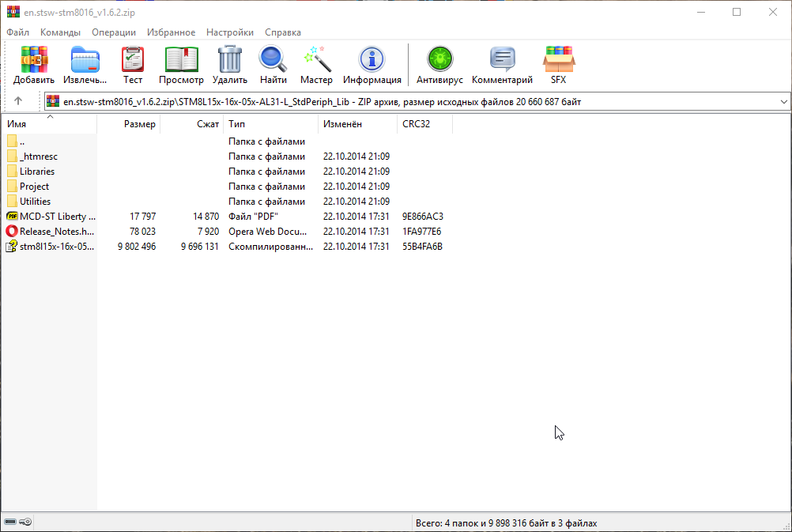Viewport: 792px width, 532px height.
Task: Click CRC32 value 1FA977E6
Action: click(422, 232)
